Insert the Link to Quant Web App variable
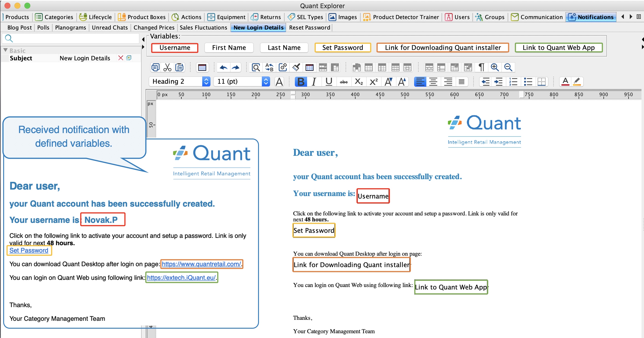 tap(558, 48)
